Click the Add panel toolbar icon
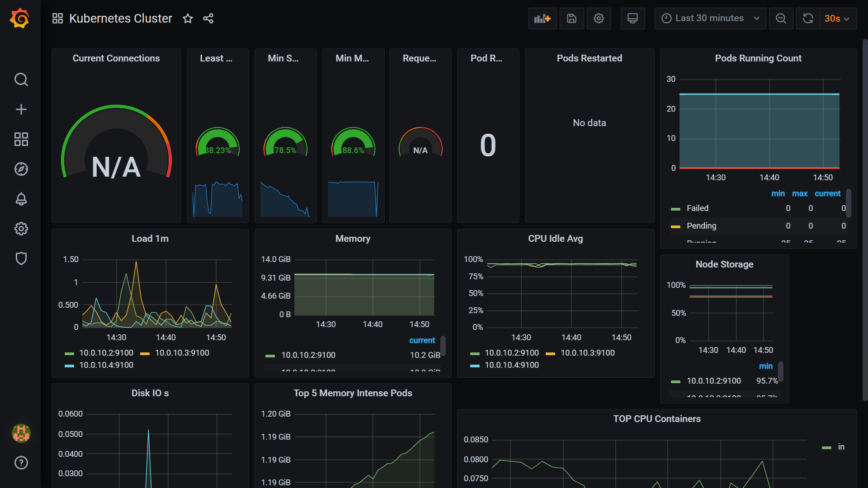Screen dimensions: 868x488 (x=542, y=19)
